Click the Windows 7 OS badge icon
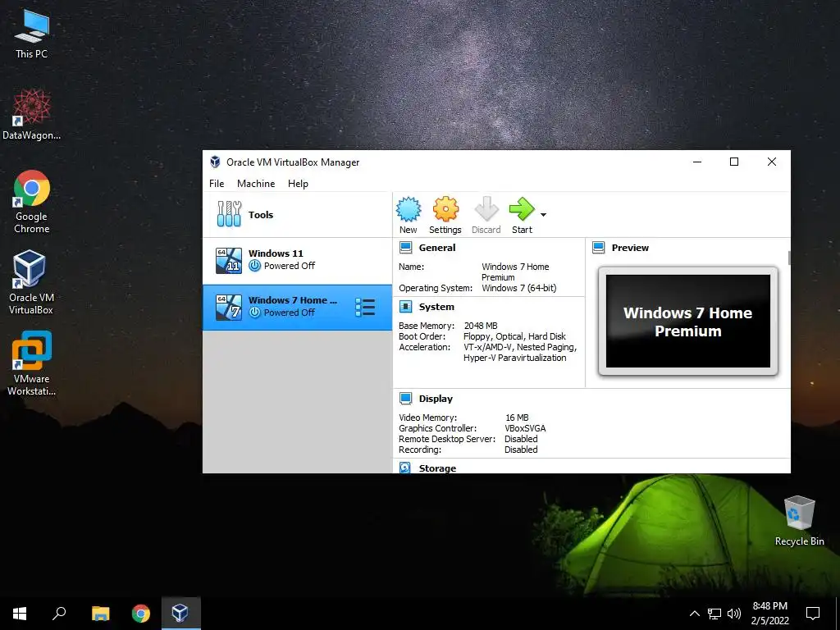Screen dimensions: 840x630 pos(229,308)
